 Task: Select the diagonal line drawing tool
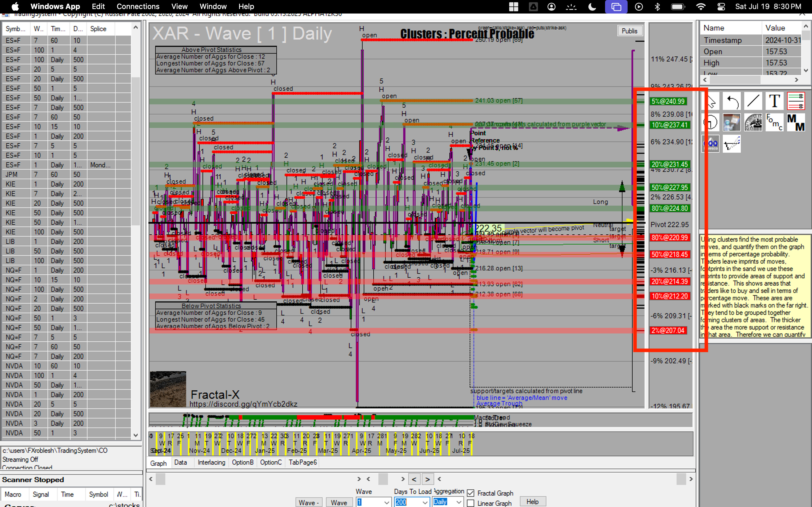[753, 101]
